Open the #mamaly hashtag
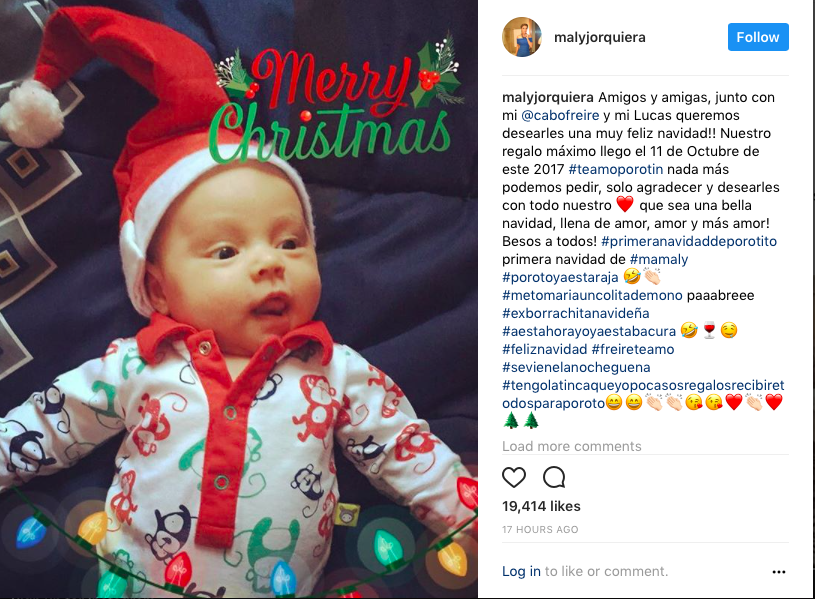Image resolution: width=815 pixels, height=599 pixels. (x=659, y=259)
